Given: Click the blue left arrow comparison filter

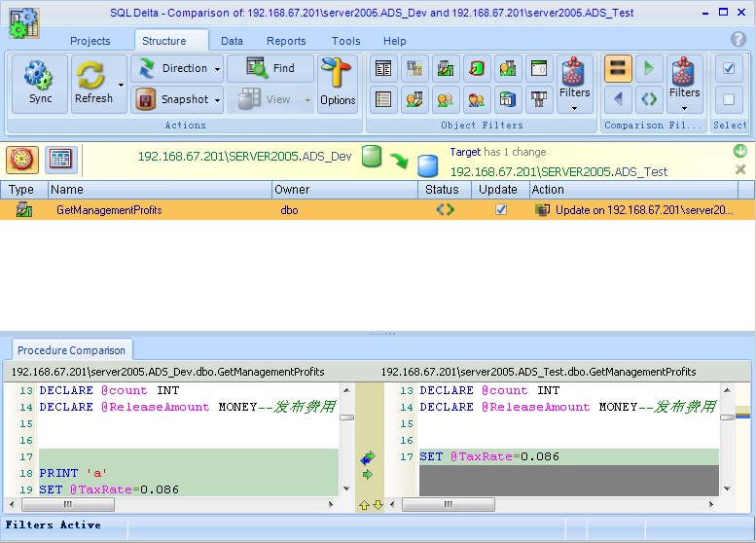Looking at the screenshot, I should 618,99.
